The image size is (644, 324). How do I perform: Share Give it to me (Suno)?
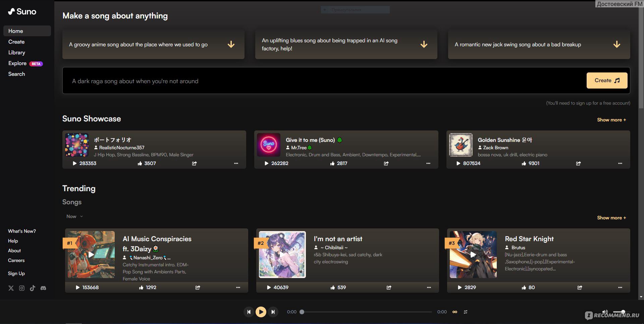(x=386, y=163)
